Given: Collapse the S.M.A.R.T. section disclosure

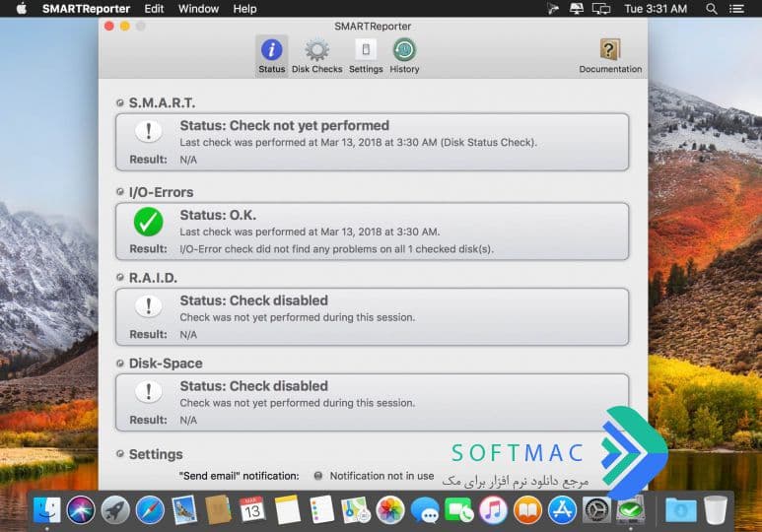Looking at the screenshot, I should (120, 103).
